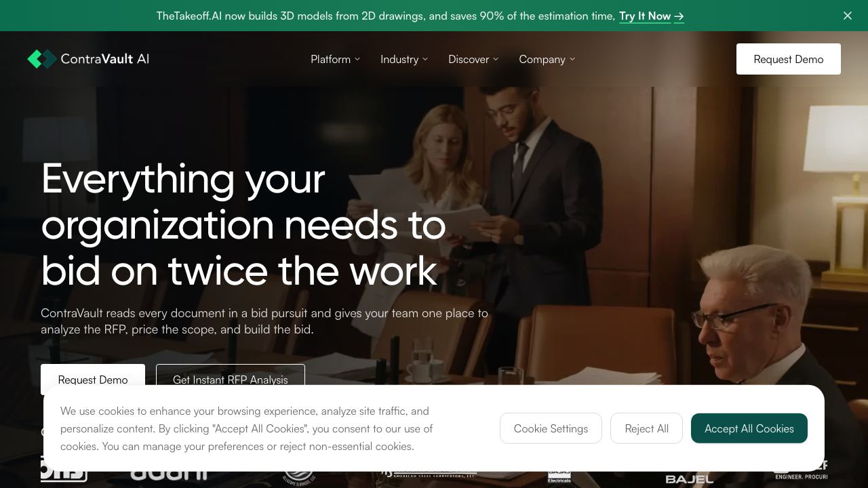868x488 pixels.
Task: Expand the Company navigation menu
Action: (547, 59)
